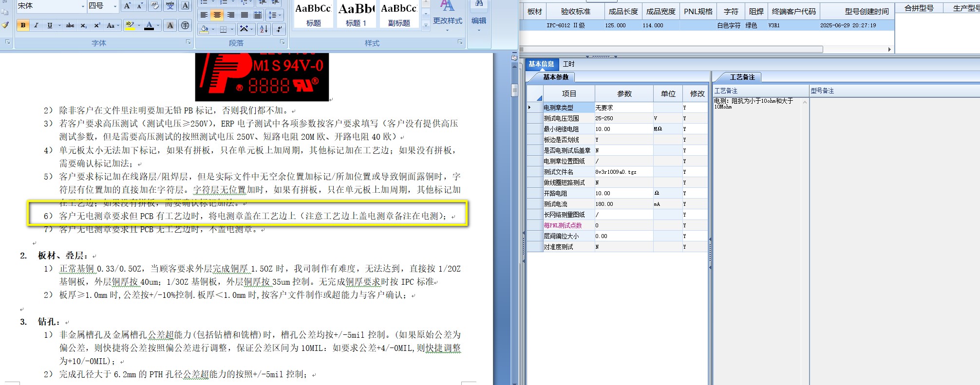
Task: Open the line spacing options
Action: coord(274,15)
